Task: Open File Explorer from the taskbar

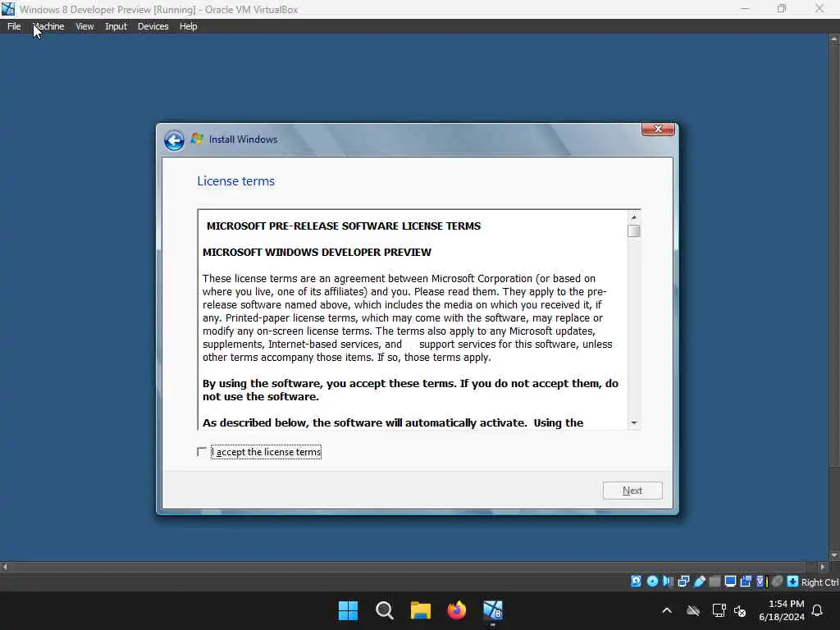Action: tap(421, 610)
